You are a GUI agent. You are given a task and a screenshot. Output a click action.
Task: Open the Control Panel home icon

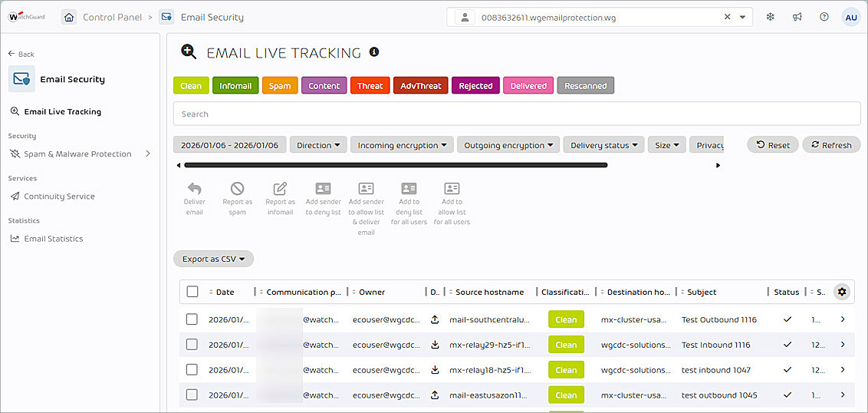pyautogui.click(x=69, y=17)
